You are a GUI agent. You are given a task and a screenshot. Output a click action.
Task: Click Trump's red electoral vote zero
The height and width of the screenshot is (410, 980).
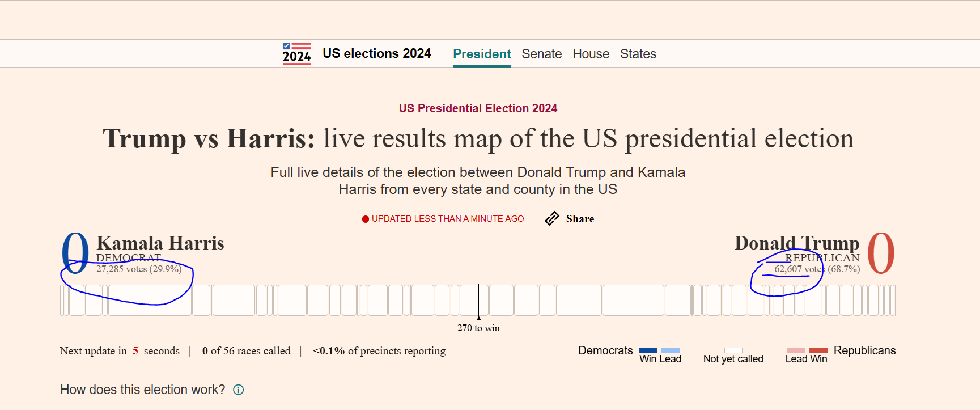(x=880, y=253)
